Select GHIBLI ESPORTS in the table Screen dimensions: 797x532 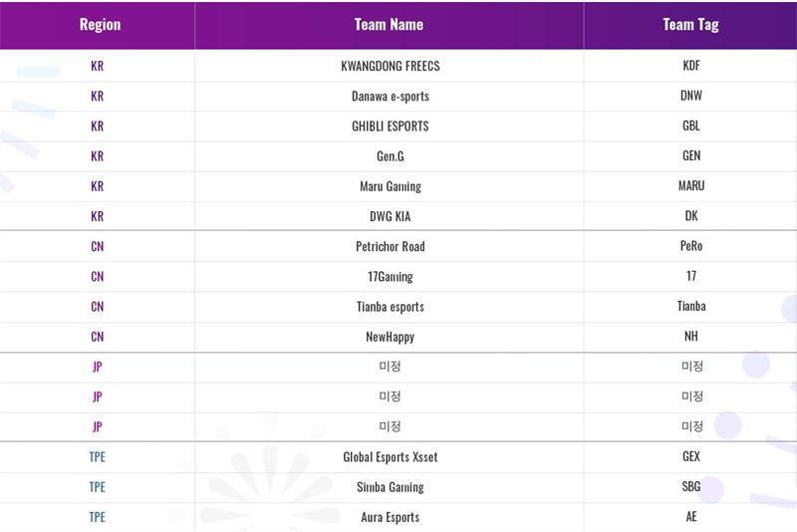coord(390,127)
